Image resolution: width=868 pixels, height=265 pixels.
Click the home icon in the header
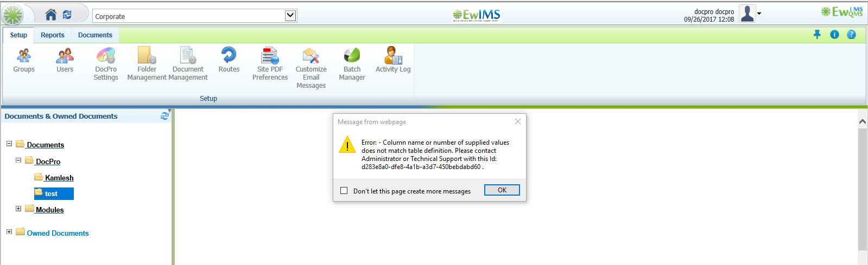[x=50, y=15]
